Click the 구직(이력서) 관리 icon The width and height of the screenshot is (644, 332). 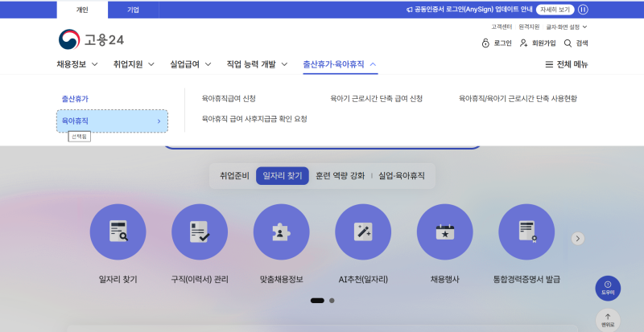pos(200,232)
